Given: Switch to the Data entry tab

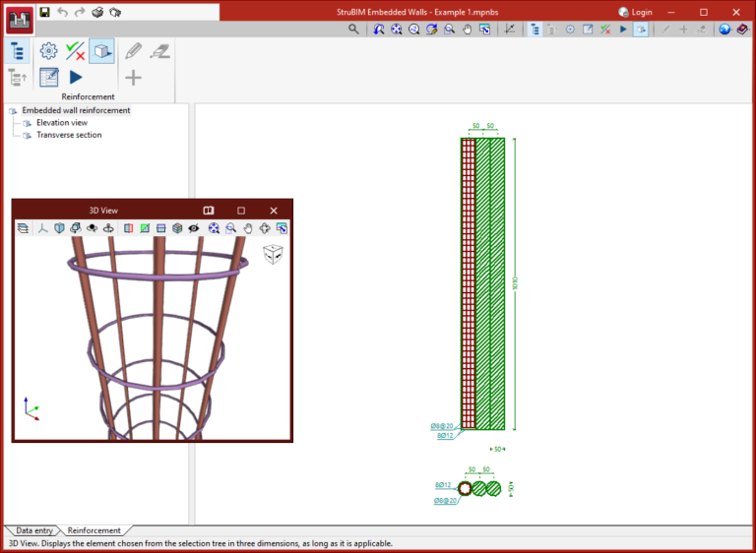Looking at the screenshot, I should 34,530.
